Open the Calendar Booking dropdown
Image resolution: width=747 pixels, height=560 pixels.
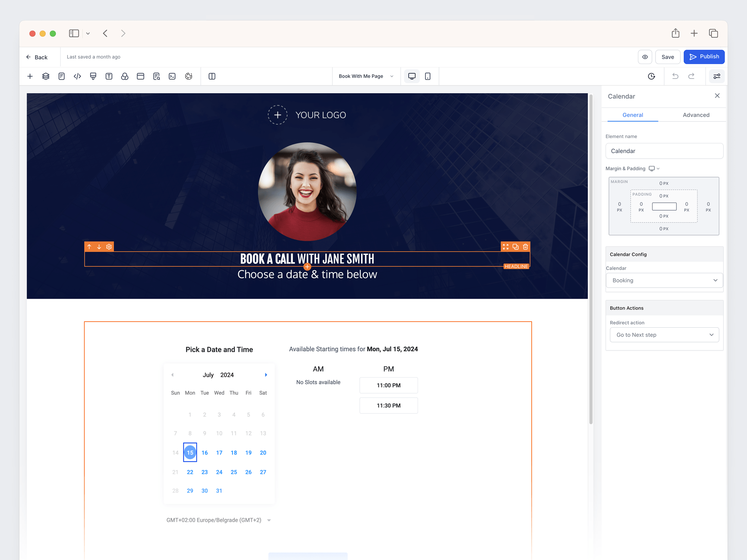[664, 280]
